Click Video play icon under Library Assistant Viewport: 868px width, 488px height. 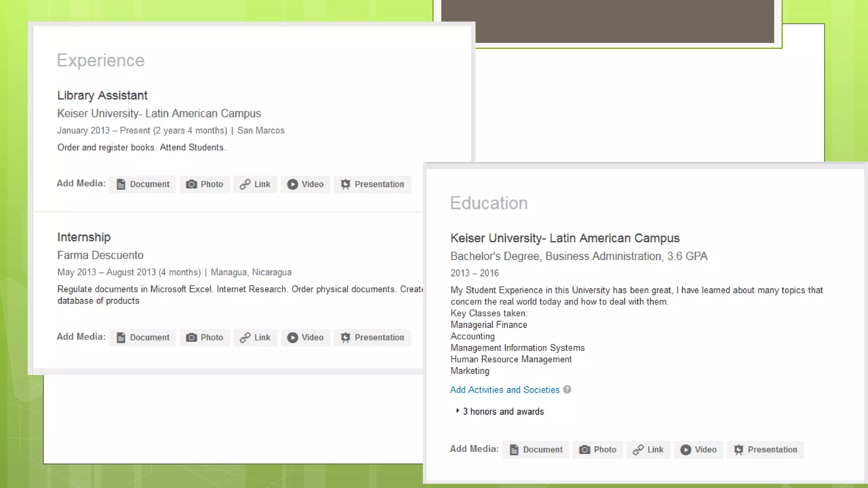(x=292, y=184)
